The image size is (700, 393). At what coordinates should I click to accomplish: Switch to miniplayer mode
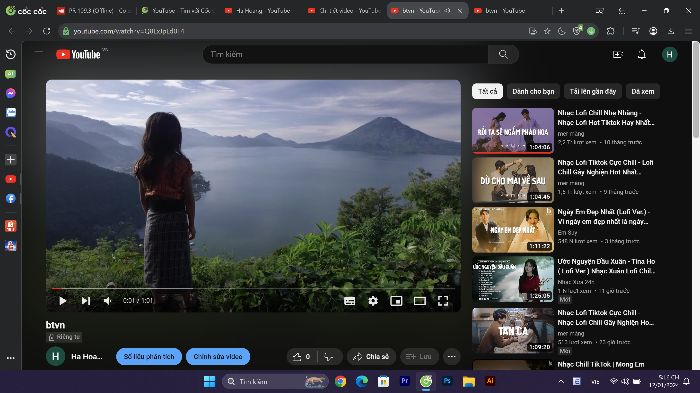pyautogui.click(x=396, y=301)
